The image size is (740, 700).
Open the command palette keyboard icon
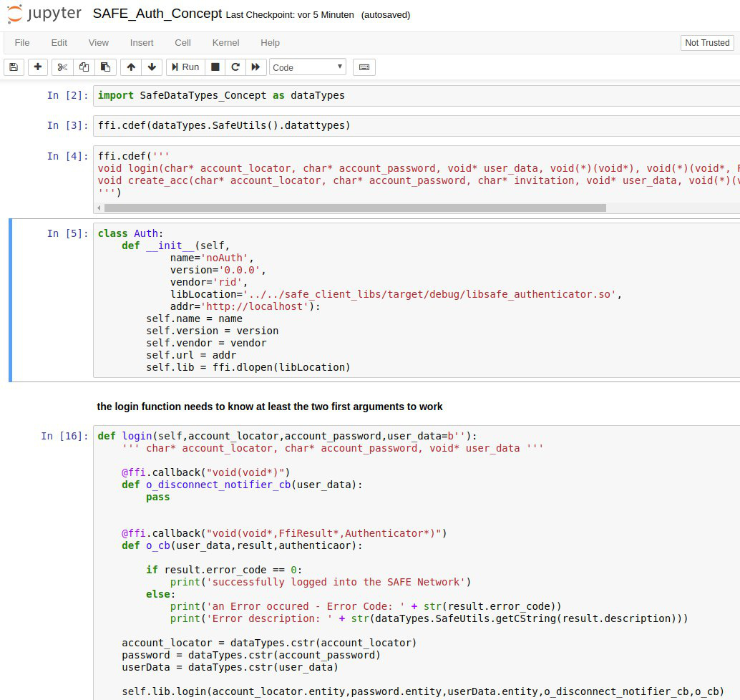click(364, 67)
